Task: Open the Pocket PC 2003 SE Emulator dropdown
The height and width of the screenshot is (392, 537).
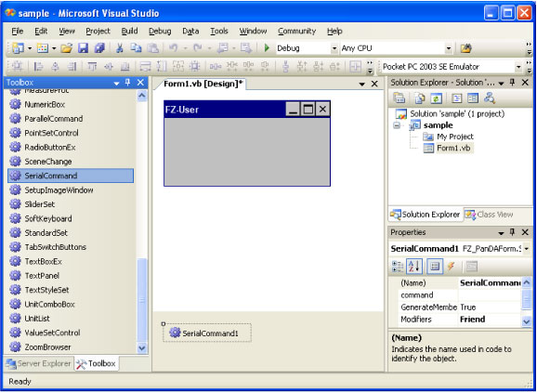Action: point(518,67)
